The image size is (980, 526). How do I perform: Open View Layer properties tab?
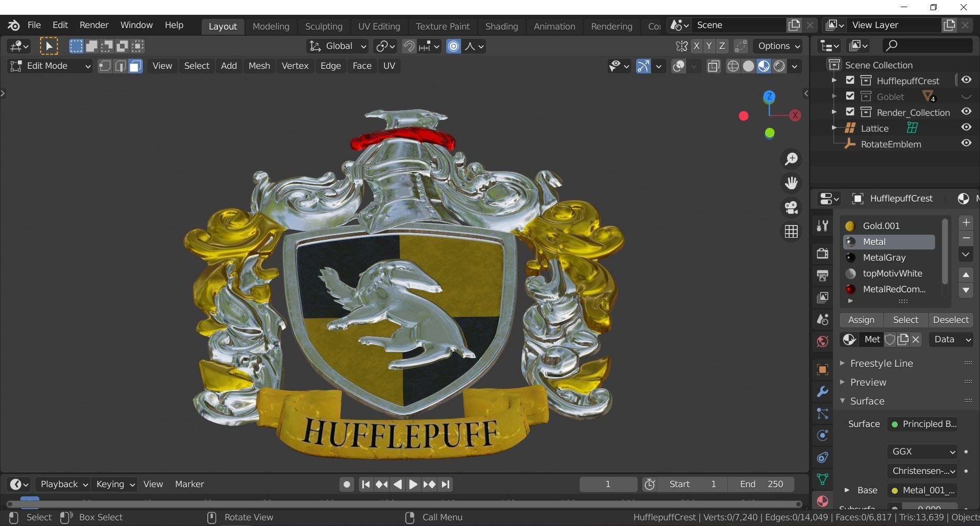(822, 297)
